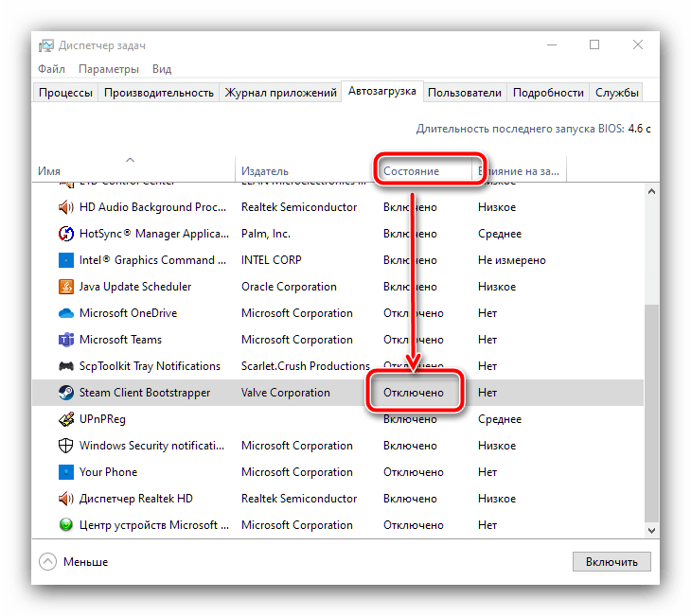Viewport: 691px width, 616px height.
Task: Click the UPnPReg icon
Action: click(66, 419)
